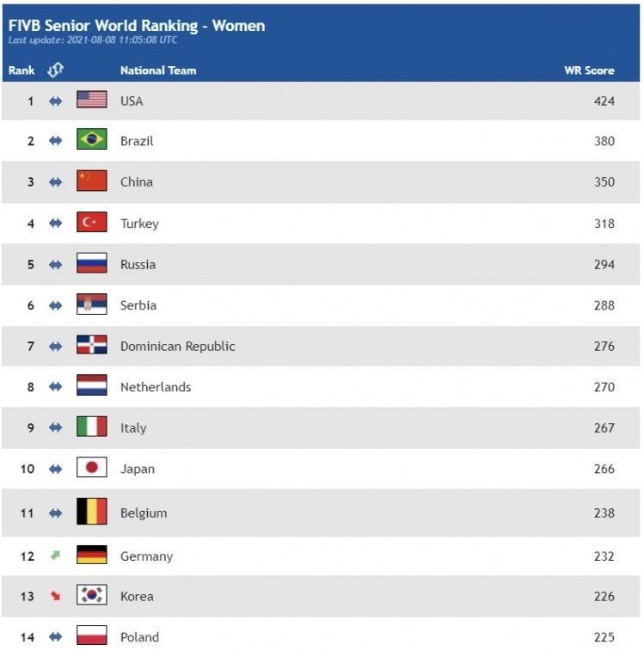Screen dimensions: 644x651
Task: Click the Dominican Republic flag icon
Action: 92,345
